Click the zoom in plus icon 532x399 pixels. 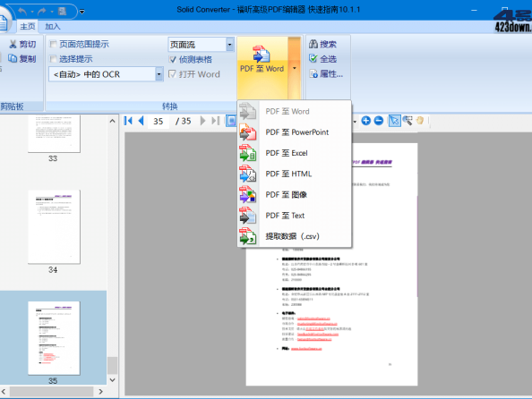365,121
